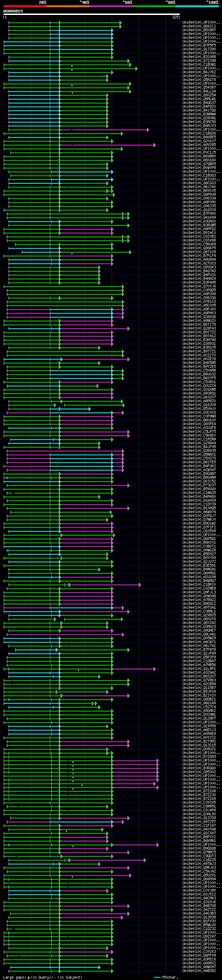
Task: Select hit label UniRef100_B4QG37
Action: (x=199, y=103)
